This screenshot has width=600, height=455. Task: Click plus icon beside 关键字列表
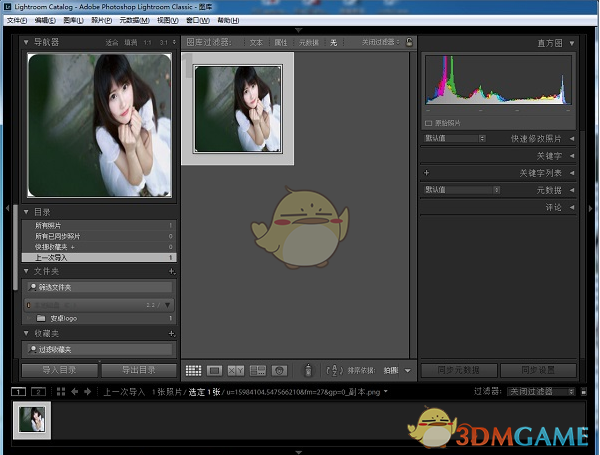click(427, 173)
